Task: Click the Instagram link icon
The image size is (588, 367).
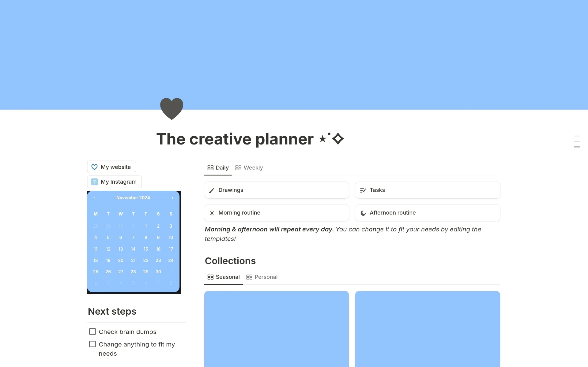Action: click(x=94, y=182)
